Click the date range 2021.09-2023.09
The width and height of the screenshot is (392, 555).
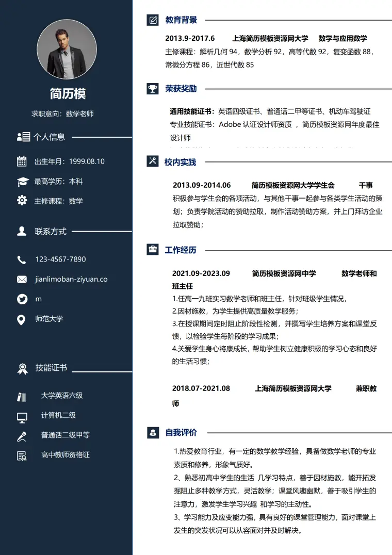point(201,273)
